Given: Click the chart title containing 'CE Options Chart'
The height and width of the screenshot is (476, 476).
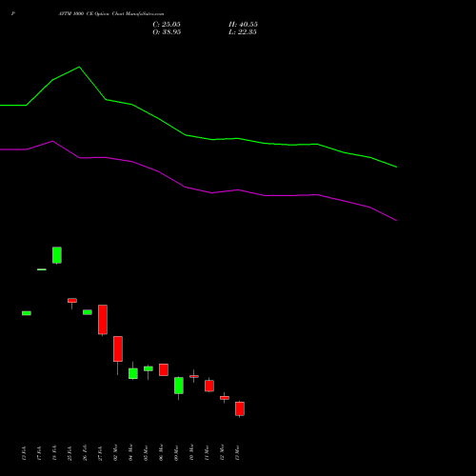Looking at the screenshot, I should pyautogui.click(x=111, y=14).
